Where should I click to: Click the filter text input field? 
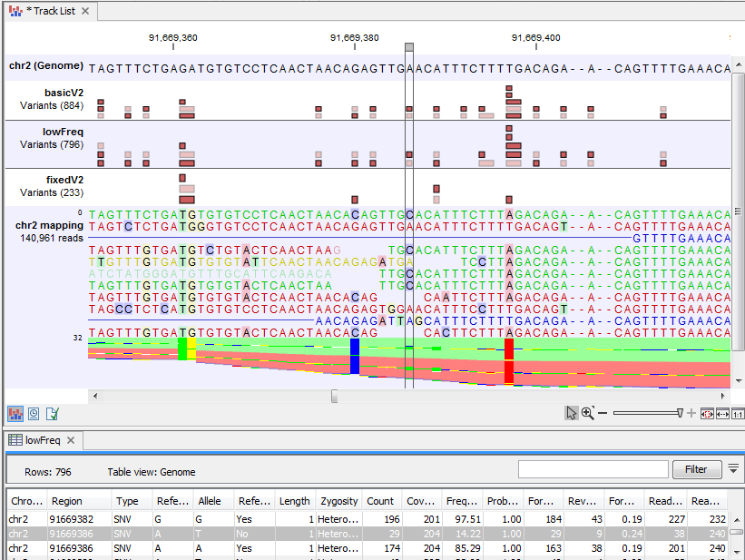tap(592, 469)
